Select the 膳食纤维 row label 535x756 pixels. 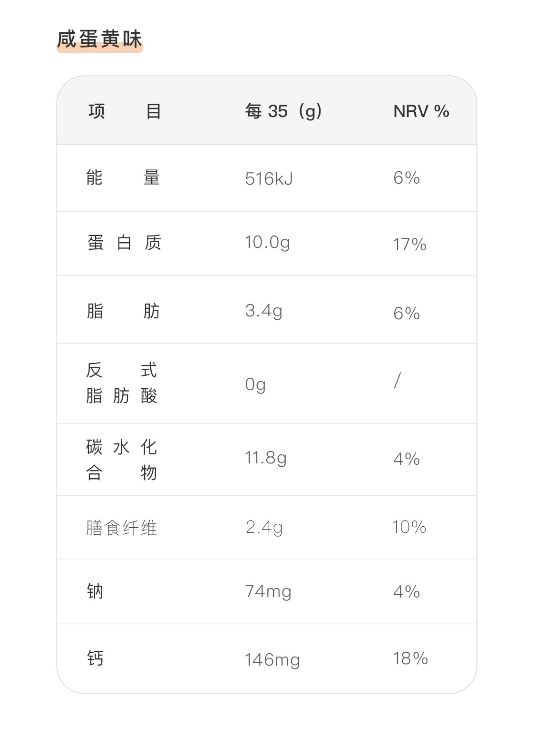pyautogui.click(x=122, y=528)
